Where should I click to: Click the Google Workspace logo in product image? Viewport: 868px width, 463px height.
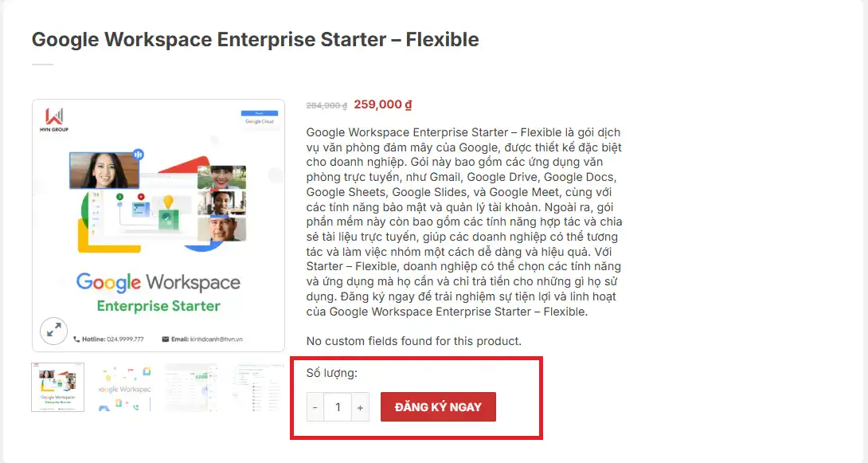(158, 282)
